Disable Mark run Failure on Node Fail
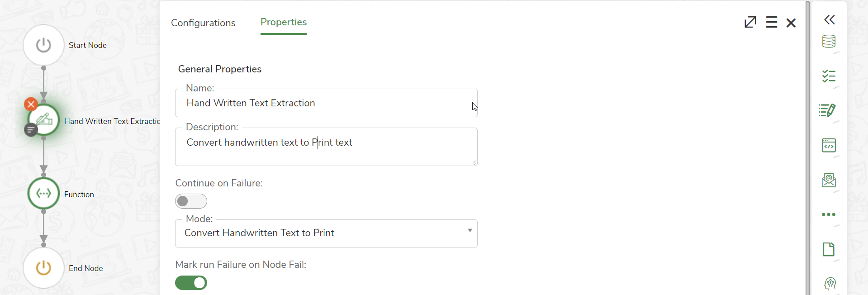The height and width of the screenshot is (295, 868). point(191,283)
